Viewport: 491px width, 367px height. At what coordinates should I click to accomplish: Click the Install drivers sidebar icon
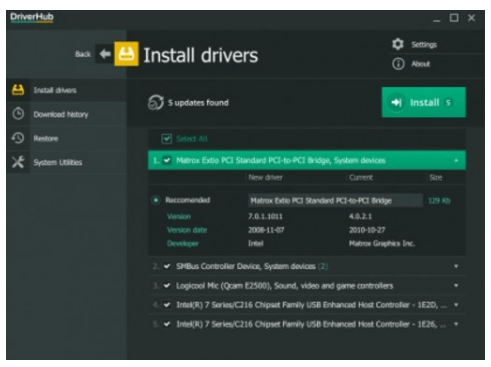pyautogui.click(x=18, y=90)
